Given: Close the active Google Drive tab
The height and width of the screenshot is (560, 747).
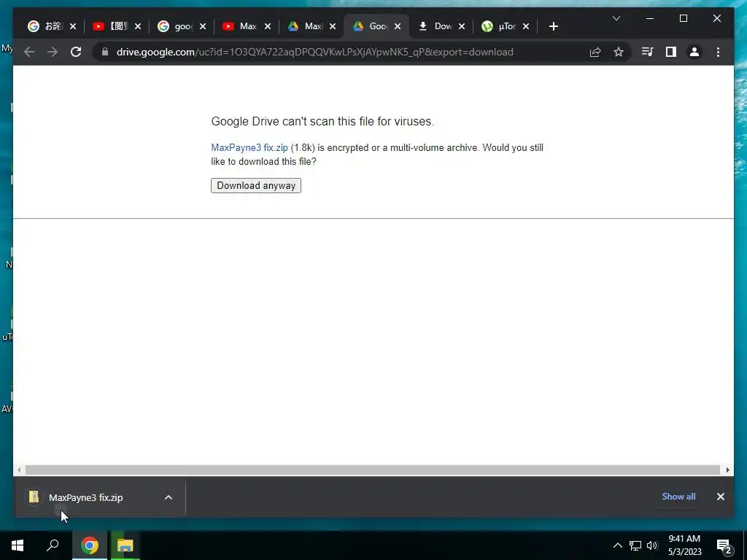Looking at the screenshot, I should click(398, 26).
